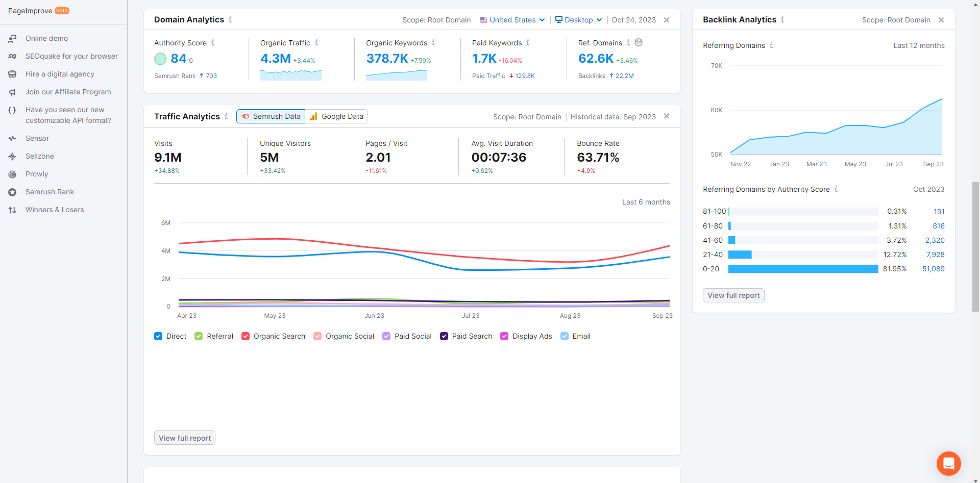Click info icon beside Organic Keywords

click(433, 43)
